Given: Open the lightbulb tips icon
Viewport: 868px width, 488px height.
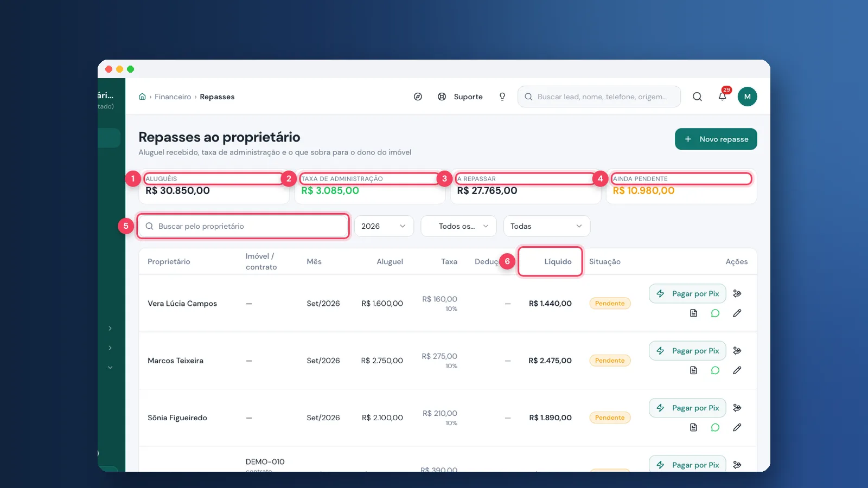Looking at the screenshot, I should [x=502, y=97].
